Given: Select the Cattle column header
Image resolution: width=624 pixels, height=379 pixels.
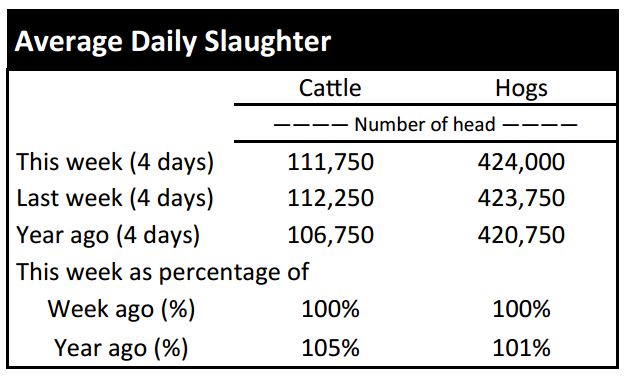Looking at the screenshot, I should (x=330, y=88).
